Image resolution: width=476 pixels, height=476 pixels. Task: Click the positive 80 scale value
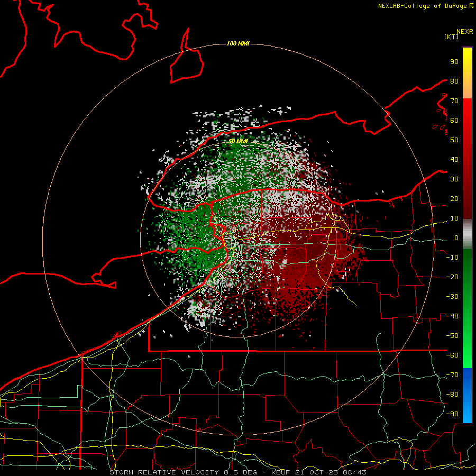click(454, 81)
